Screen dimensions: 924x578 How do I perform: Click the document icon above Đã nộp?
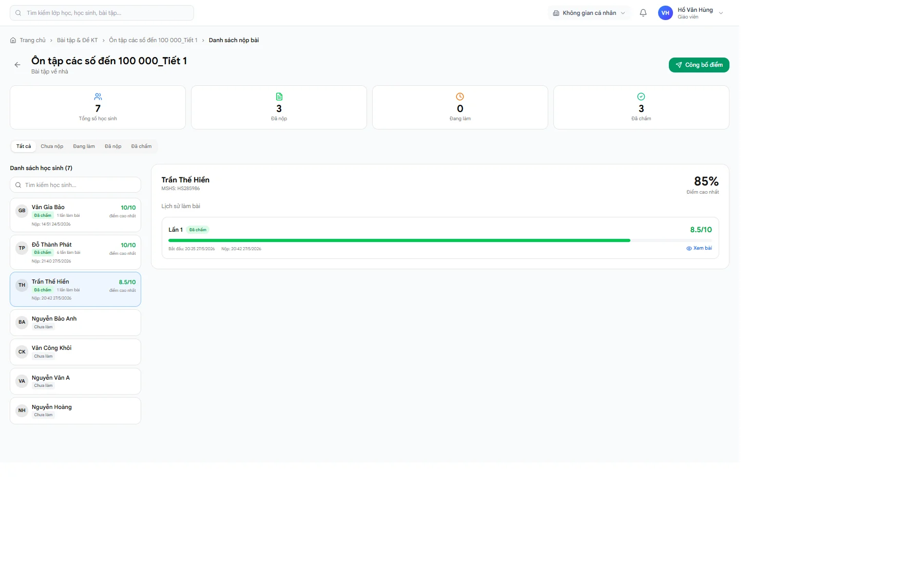pyautogui.click(x=279, y=97)
